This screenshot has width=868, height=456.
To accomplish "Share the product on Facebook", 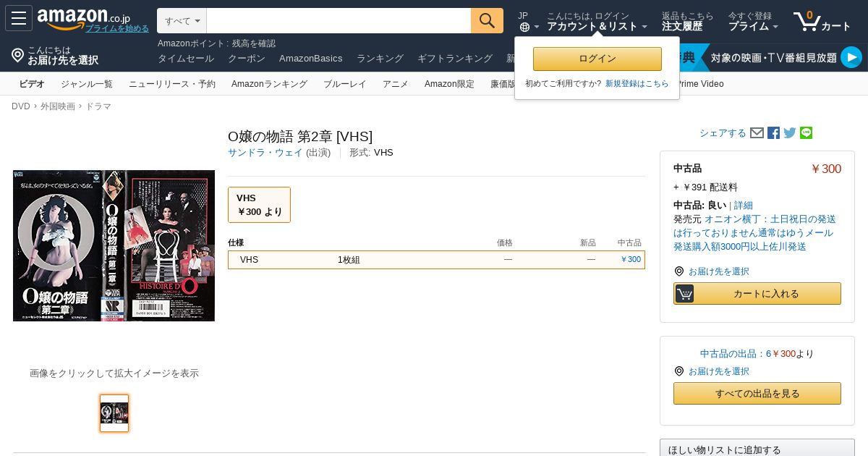I will (x=773, y=133).
